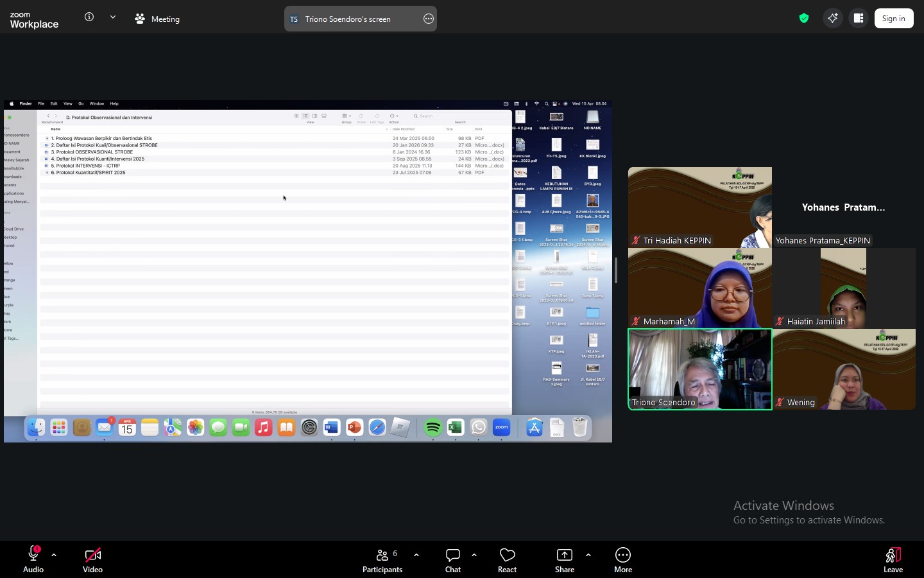Open the AI Companion sparkle icon
Image resolution: width=924 pixels, height=578 pixels.
[832, 18]
